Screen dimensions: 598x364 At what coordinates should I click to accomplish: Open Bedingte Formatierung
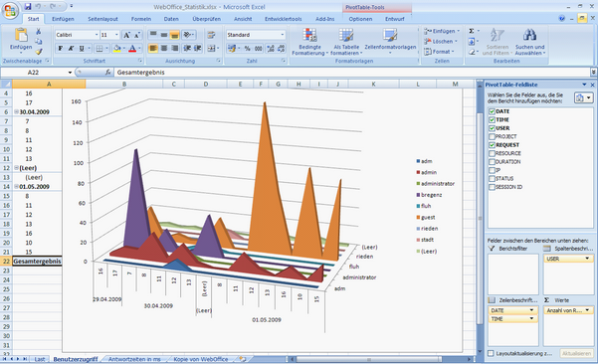point(309,42)
